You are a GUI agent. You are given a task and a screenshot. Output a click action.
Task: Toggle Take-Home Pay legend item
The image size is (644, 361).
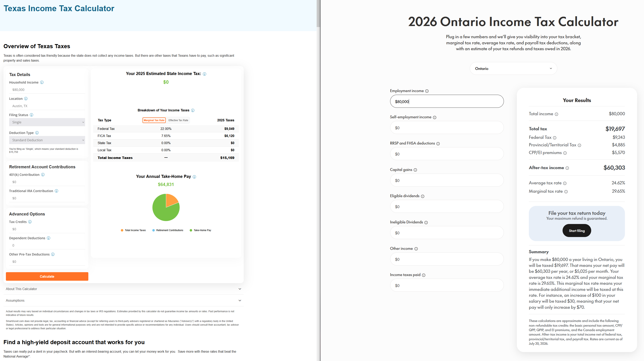click(200, 230)
